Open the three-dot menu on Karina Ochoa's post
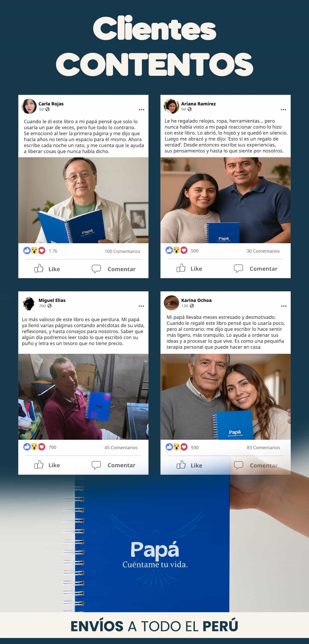309x644 pixels. click(x=284, y=306)
